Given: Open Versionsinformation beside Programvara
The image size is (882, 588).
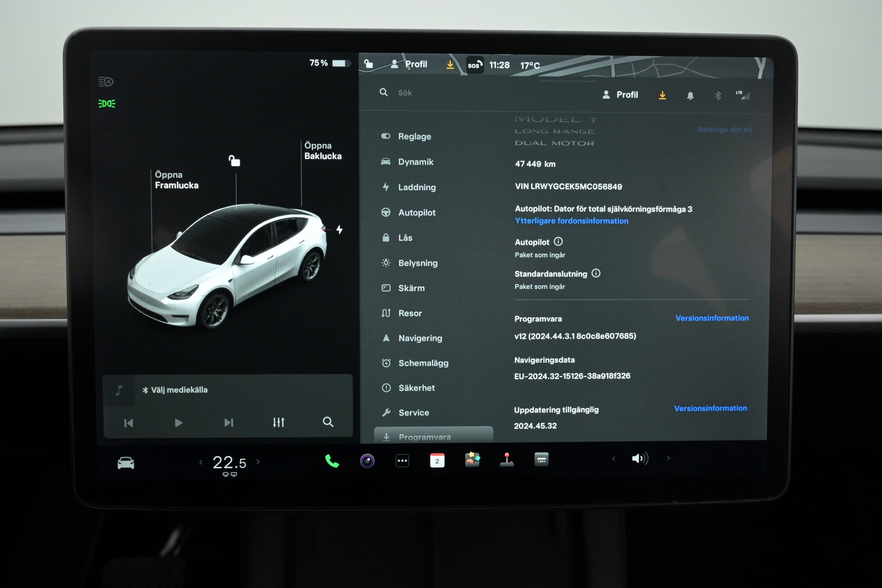Looking at the screenshot, I should [712, 318].
